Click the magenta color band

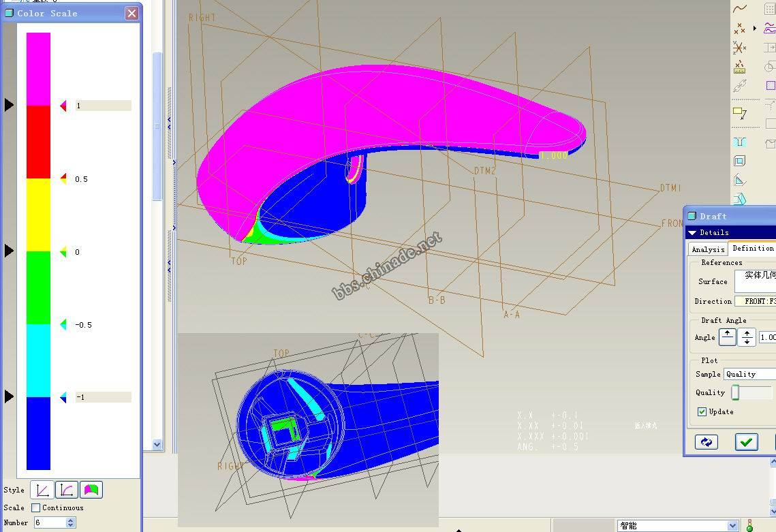point(38,69)
